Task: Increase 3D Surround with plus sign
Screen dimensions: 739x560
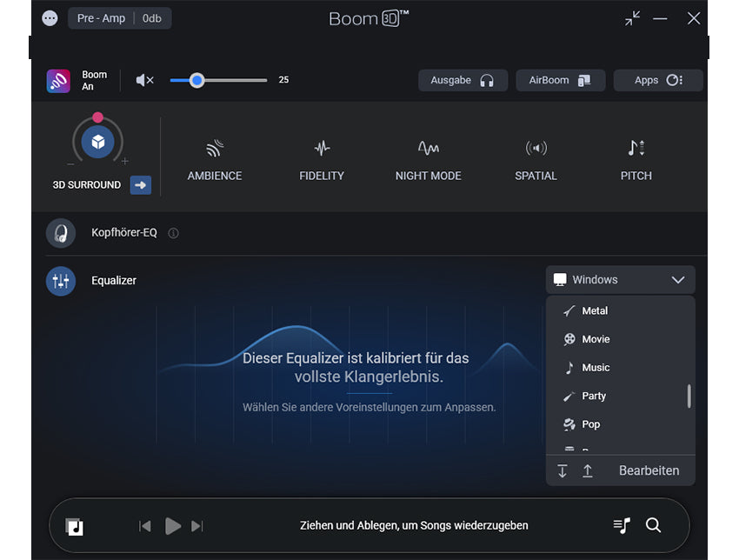Action: click(x=125, y=161)
